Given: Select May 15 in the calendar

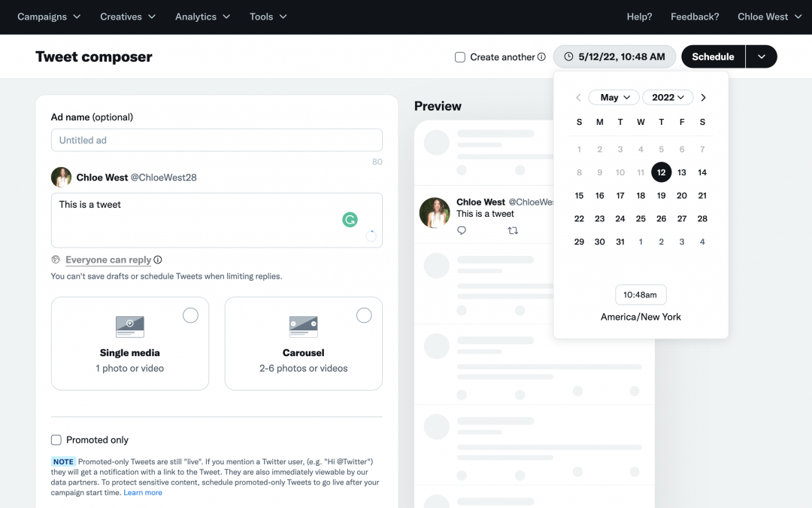Looking at the screenshot, I should click(579, 196).
